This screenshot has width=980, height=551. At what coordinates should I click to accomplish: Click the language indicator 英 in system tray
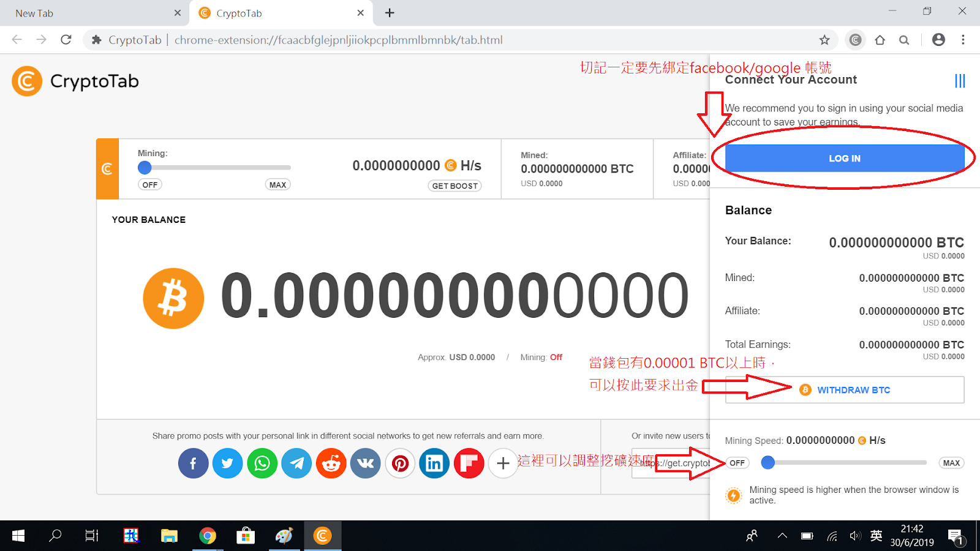(x=876, y=536)
